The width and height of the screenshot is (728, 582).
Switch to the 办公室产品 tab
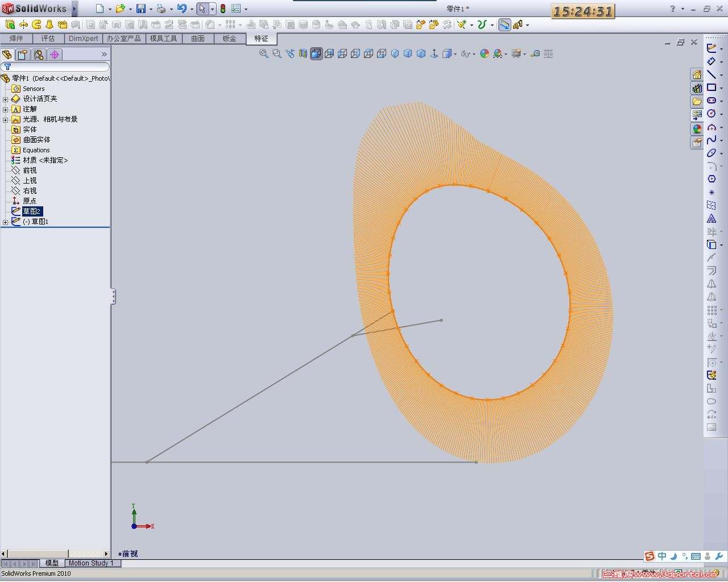123,39
